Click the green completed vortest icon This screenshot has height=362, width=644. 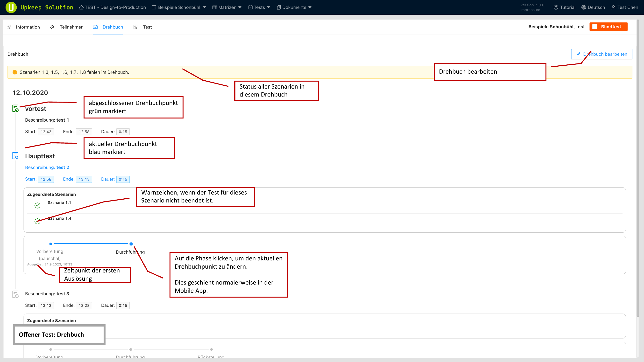pyautogui.click(x=15, y=108)
